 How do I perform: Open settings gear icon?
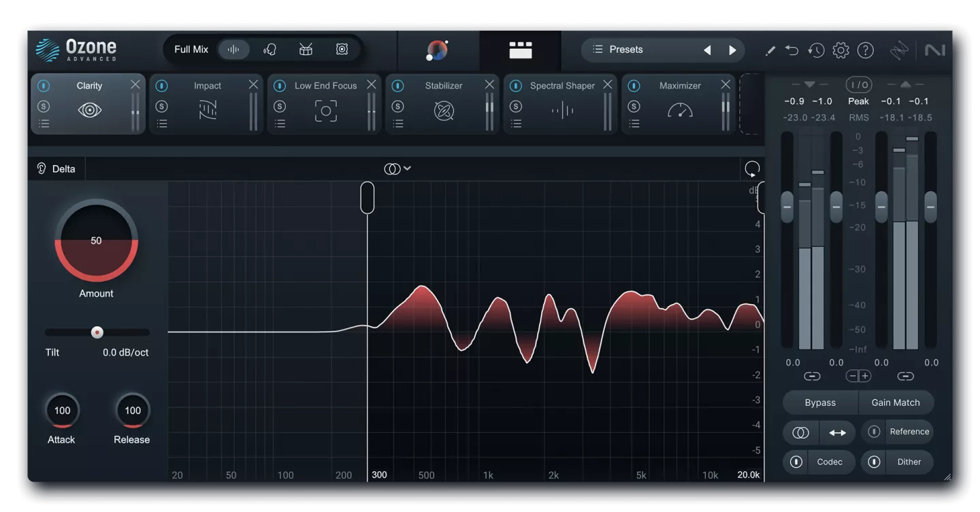(840, 50)
